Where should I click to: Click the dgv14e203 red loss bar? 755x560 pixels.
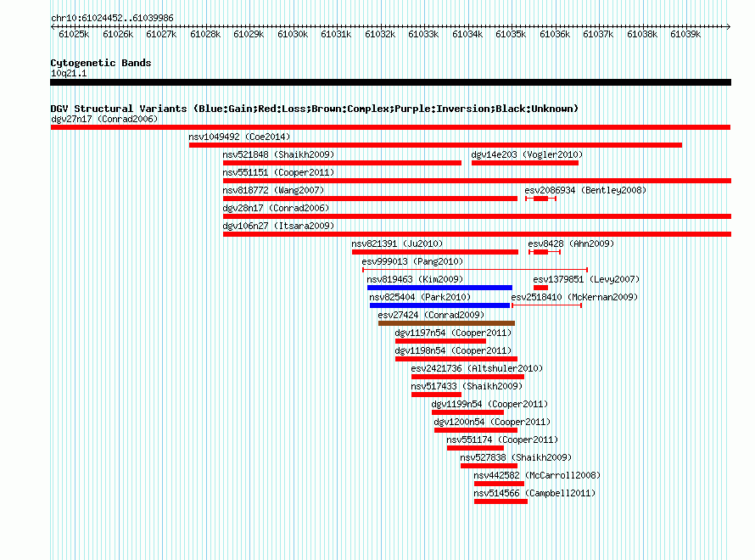click(x=525, y=163)
